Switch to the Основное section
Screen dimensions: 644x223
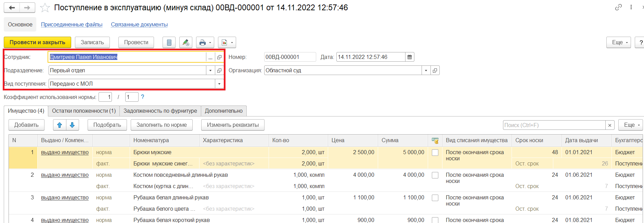20,25
